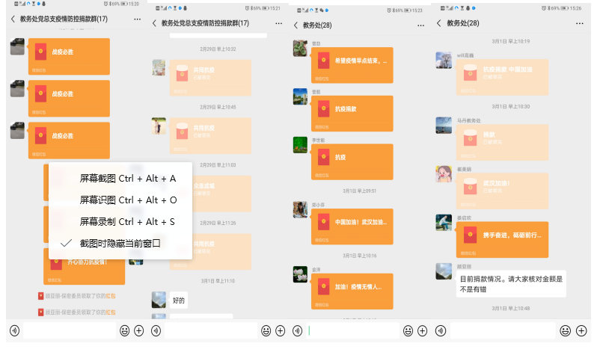Tap back arrow in the rightmost 教务处(28) chat
Viewport: 612px width, 364px height.
(439, 23)
